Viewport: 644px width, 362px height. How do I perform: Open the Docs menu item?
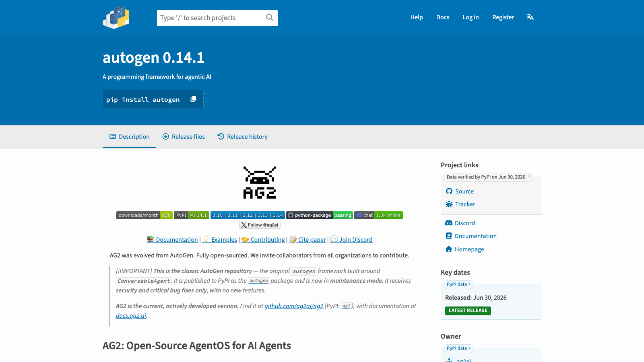click(x=443, y=17)
